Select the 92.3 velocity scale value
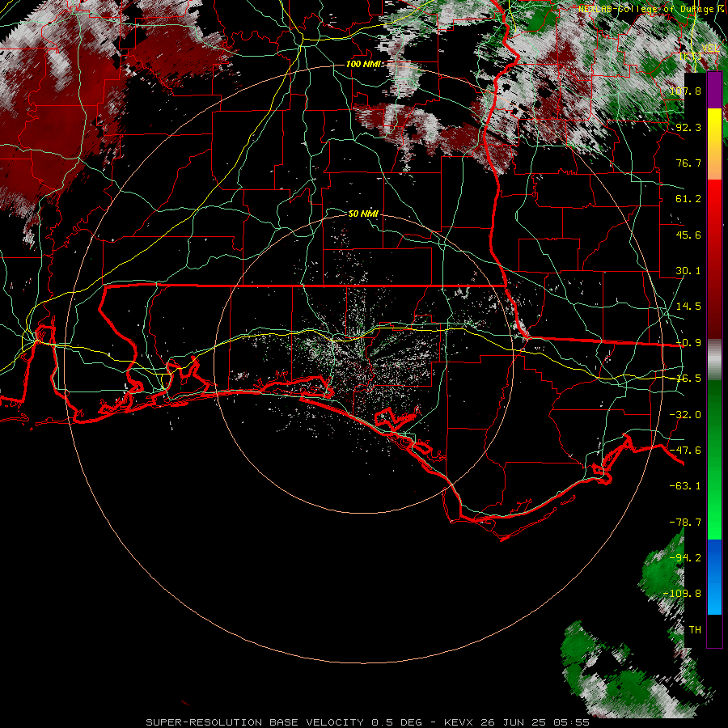The height and width of the screenshot is (728, 728). point(688,127)
